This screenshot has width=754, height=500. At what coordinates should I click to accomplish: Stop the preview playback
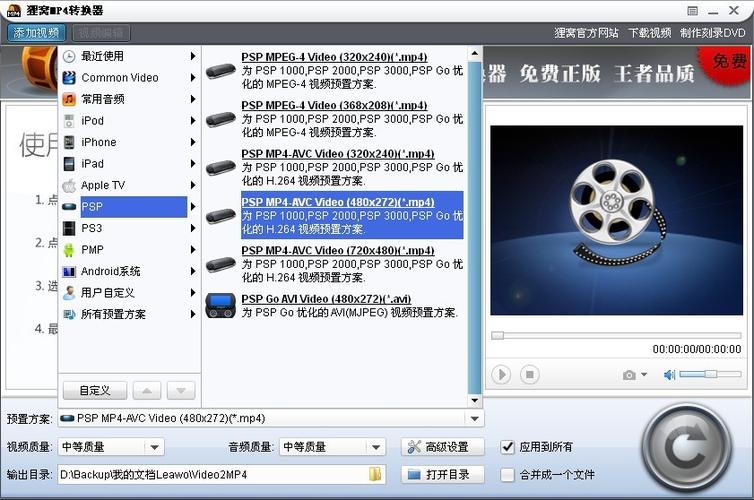point(529,375)
